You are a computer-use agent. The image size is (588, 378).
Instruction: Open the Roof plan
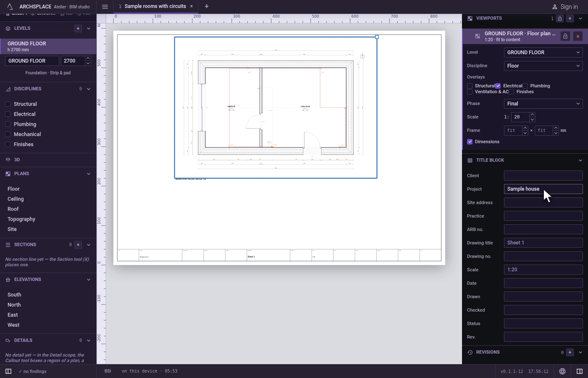[x=13, y=209]
